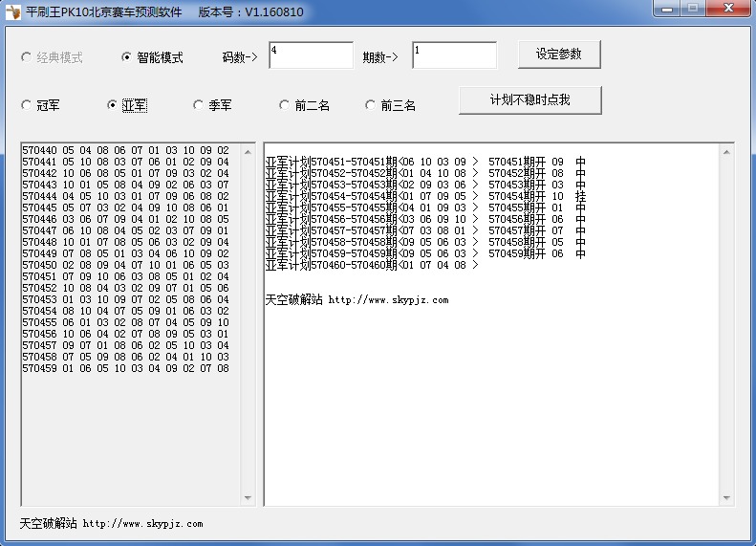This screenshot has width=756, height=546.
Task: Select the 570459 row in the history list
Action: [125, 368]
